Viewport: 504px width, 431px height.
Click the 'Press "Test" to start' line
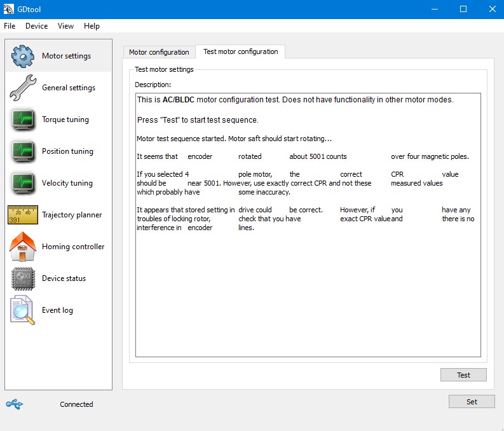click(198, 120)
